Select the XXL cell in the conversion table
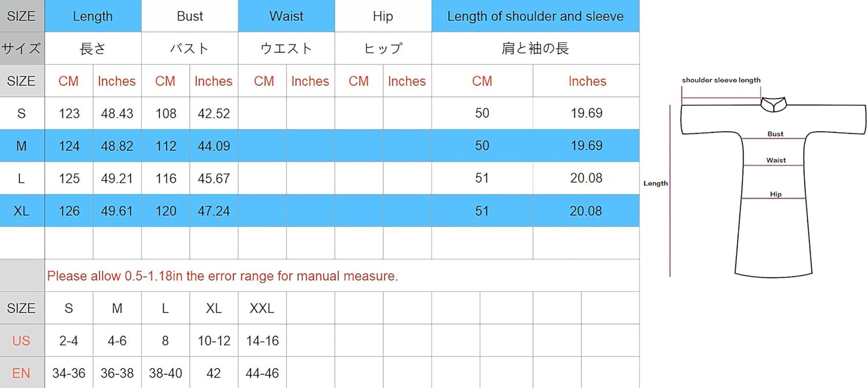The image size is (868, 388). tap(262, 309)
